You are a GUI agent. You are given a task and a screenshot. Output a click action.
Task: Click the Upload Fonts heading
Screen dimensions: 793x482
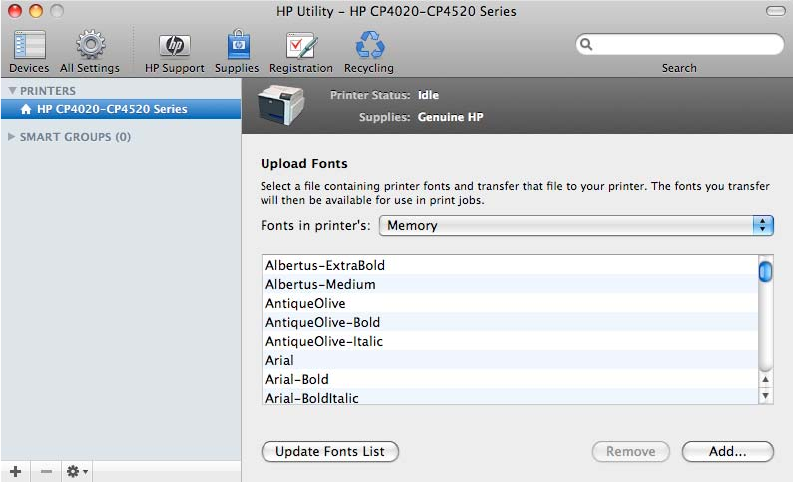point(304,163)
